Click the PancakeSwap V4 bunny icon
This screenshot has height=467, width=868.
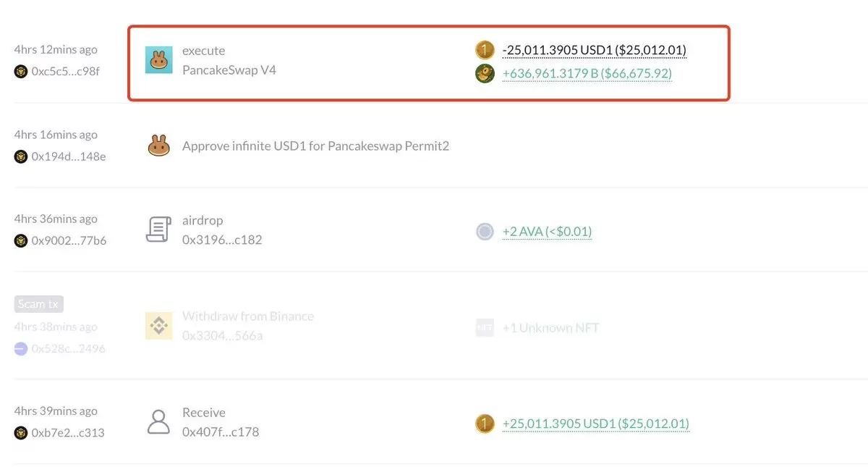pos(158,60)
